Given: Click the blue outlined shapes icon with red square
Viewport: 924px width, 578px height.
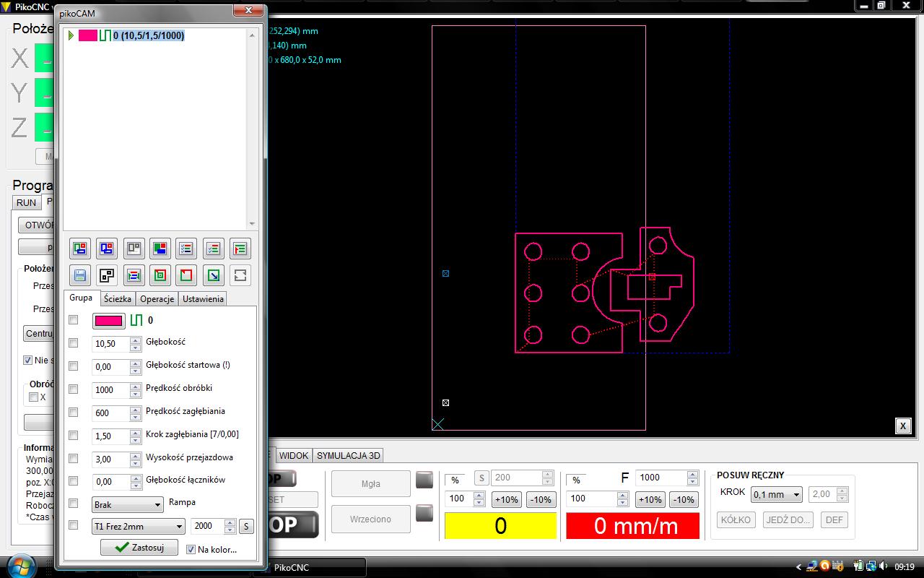Looking at the screenshot, I should point(107,249).
